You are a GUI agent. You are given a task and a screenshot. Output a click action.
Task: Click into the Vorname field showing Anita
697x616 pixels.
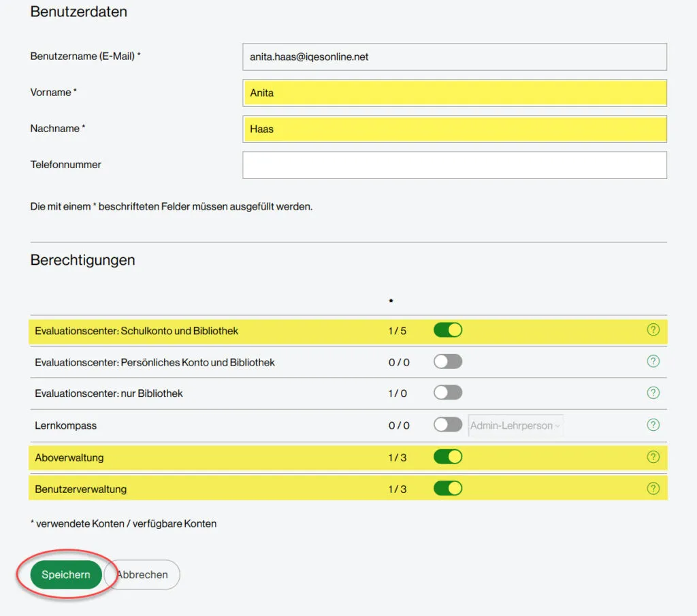pos(454,93)
